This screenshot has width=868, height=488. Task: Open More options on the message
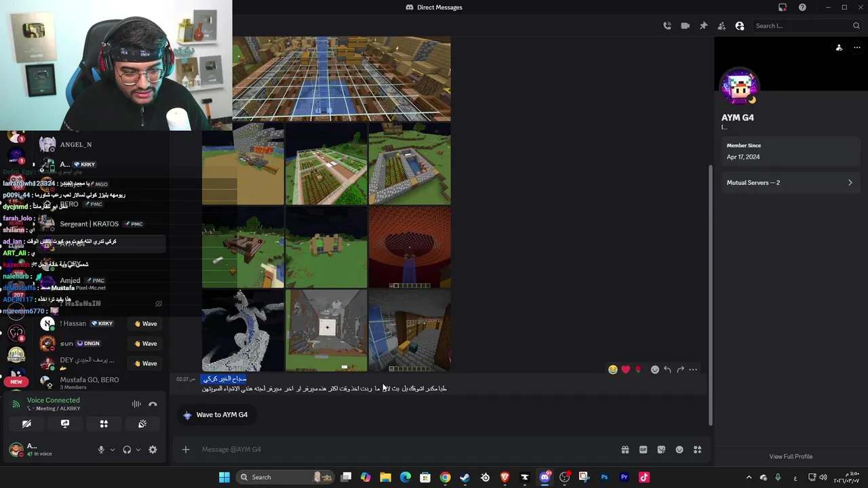coord(693,369)
